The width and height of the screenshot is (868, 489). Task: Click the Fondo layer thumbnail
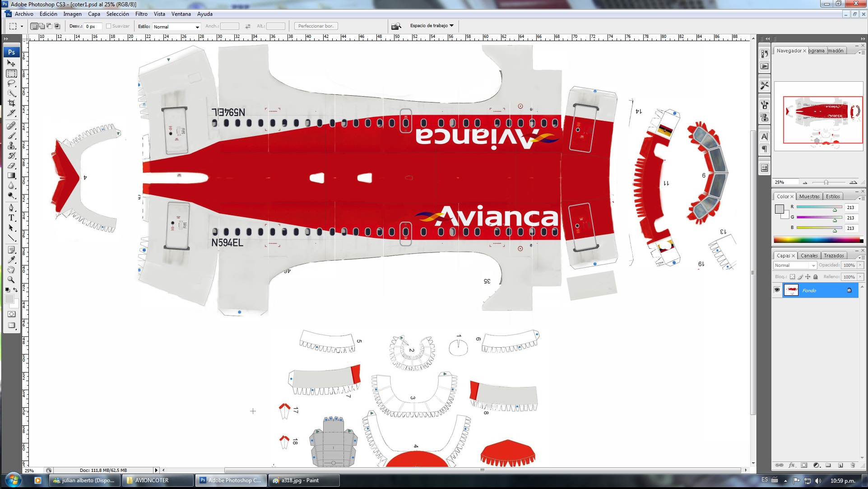point(791,290)
